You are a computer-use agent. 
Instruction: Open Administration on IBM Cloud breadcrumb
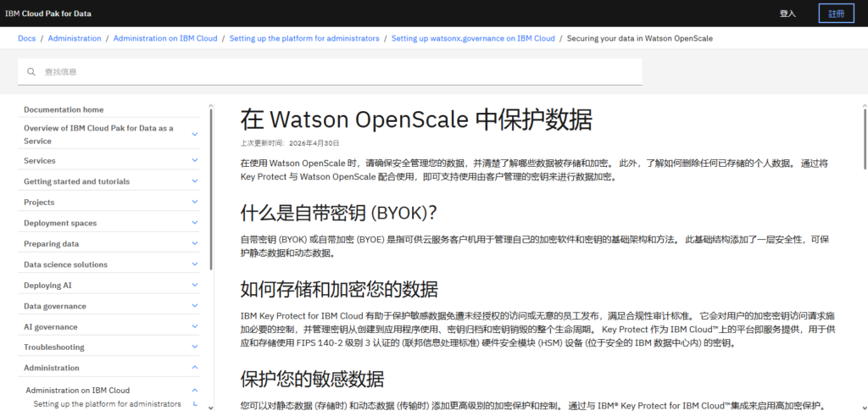click(x=165, y=39)
